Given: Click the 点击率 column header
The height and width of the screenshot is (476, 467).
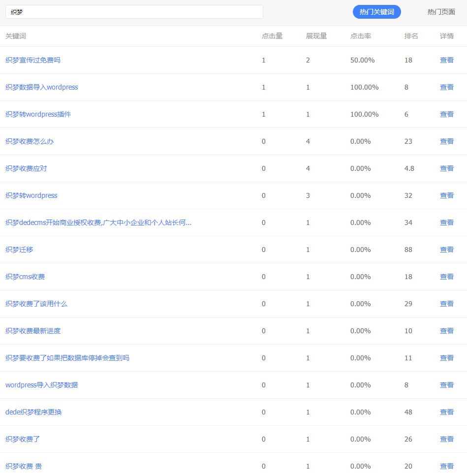Looking at the screenshot, I should [x=361, y=36].
